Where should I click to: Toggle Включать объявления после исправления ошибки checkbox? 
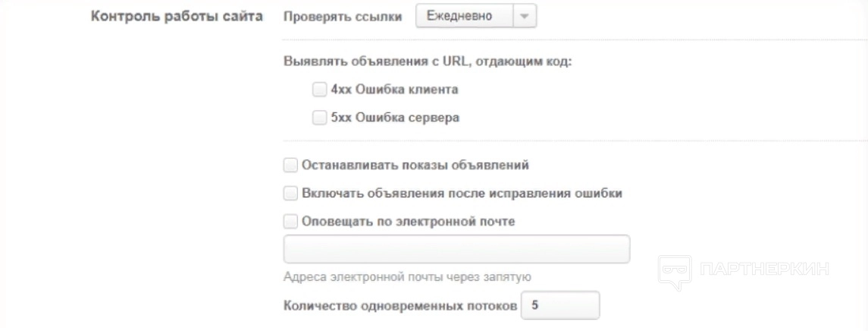pos(290,194)
